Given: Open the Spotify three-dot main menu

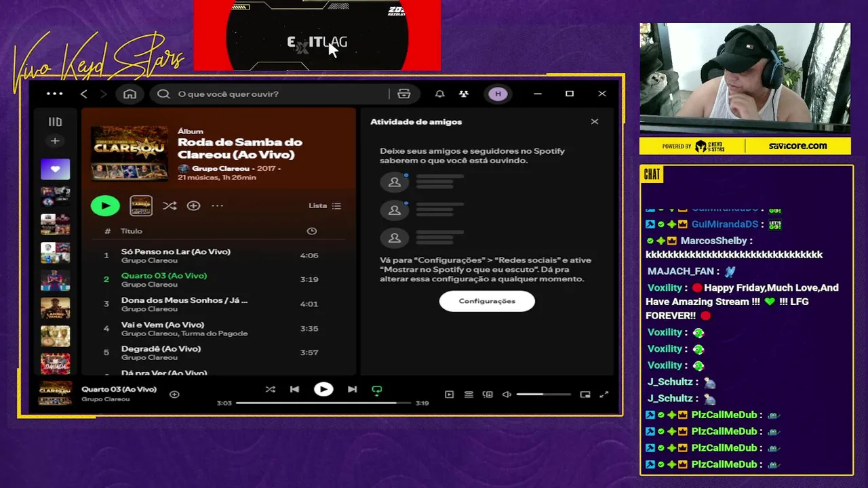Looking at the screenshot, I should pos(54,94).
